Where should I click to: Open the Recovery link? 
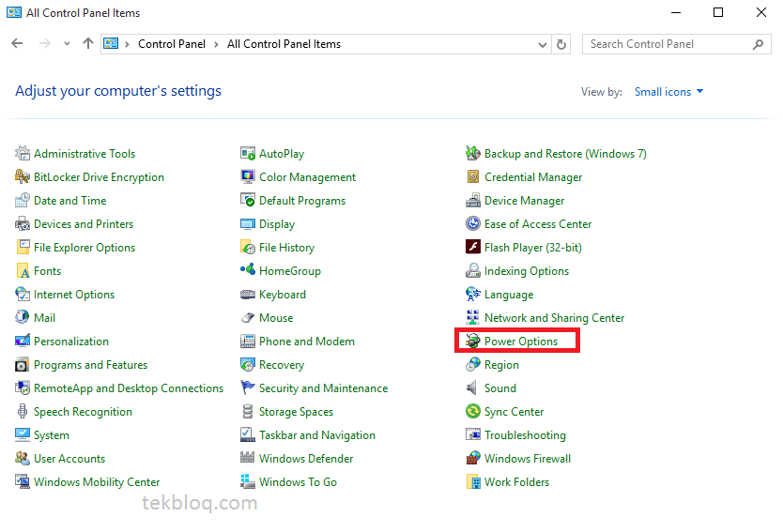(x=281, y=365)
